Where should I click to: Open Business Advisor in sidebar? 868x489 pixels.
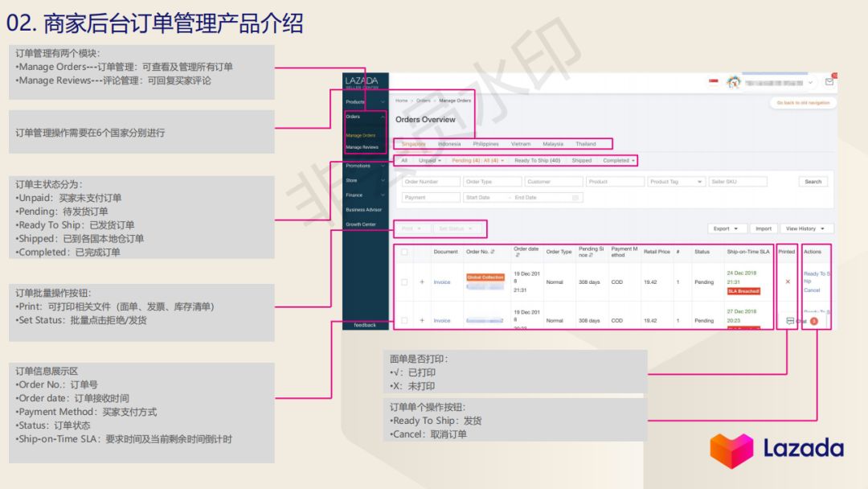pyautogui.click(x=364, y=210)
